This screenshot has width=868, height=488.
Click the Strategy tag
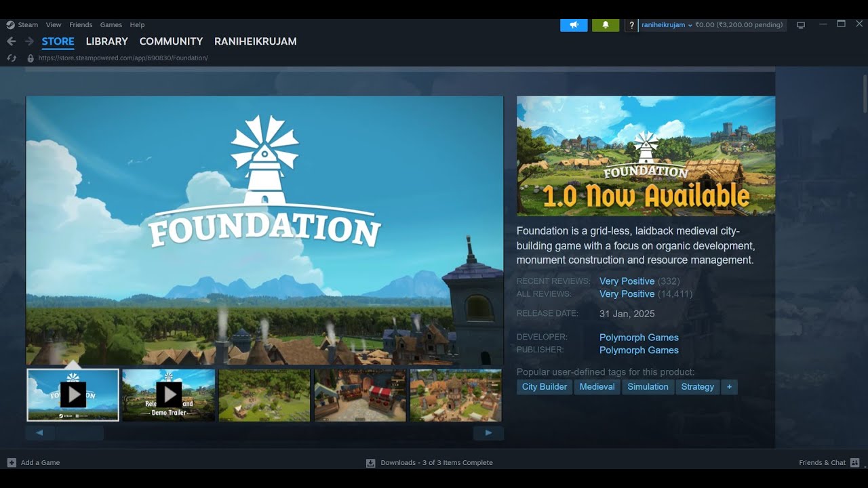coord(698,387)
